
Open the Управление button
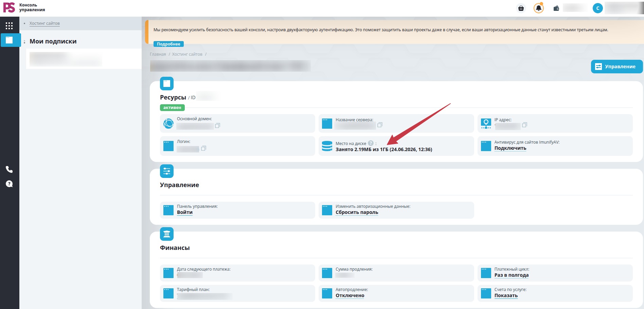pos(617,67)
